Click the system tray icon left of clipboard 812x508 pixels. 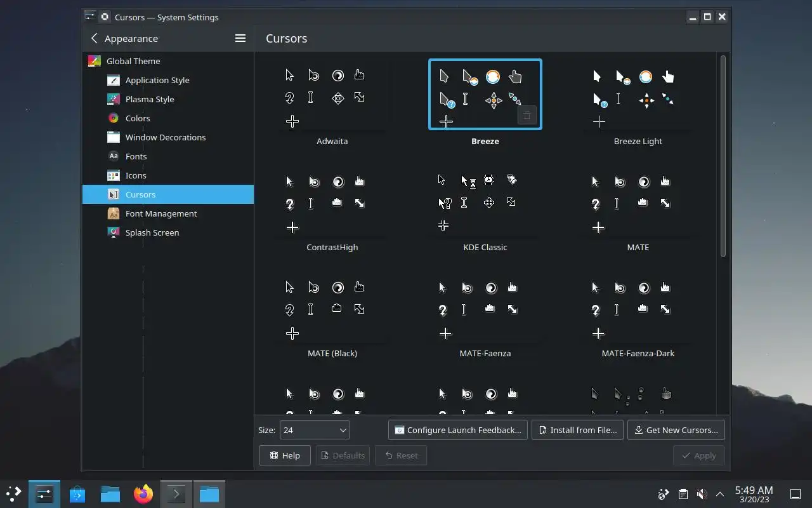664,494
